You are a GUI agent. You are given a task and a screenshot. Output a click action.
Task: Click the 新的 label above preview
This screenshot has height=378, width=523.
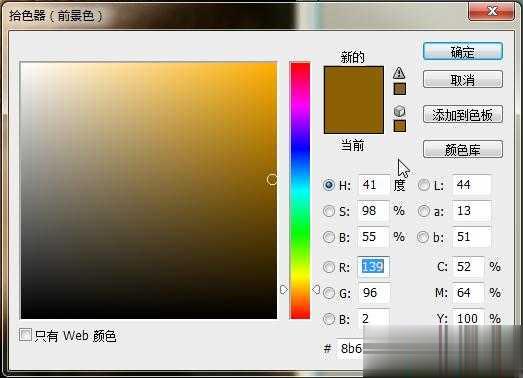pos(353,57)
